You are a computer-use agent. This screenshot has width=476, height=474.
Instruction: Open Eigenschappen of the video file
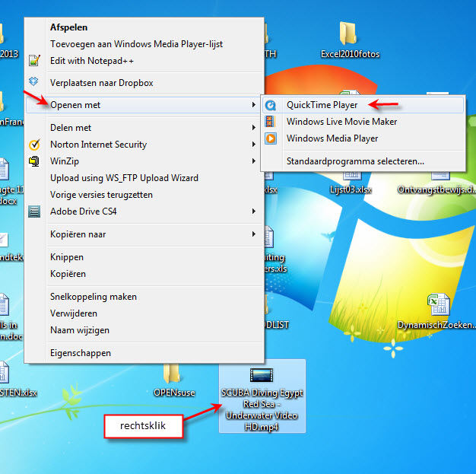tap(144, 353)
